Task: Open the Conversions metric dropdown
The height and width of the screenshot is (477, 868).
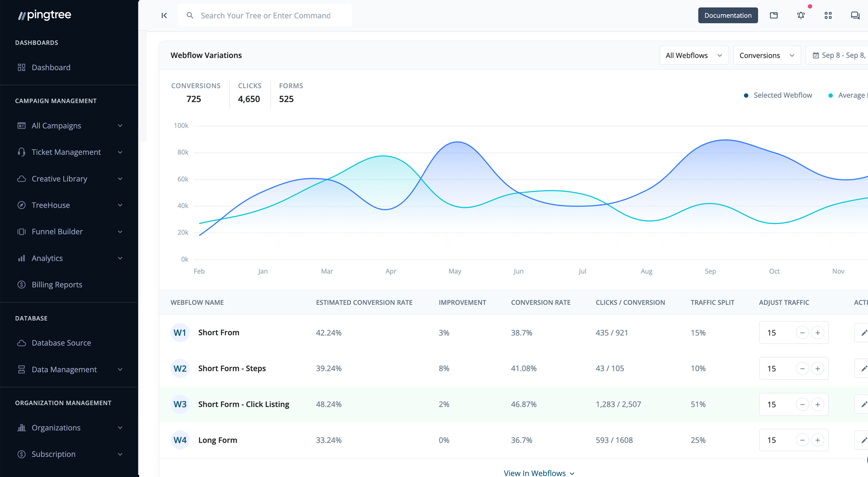Action: pos(767,55)
